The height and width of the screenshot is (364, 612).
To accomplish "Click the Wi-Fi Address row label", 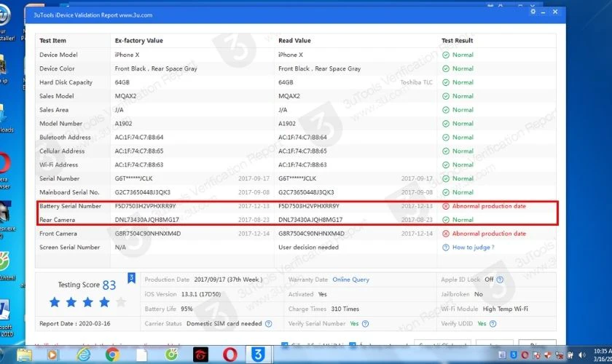I will coord(58,165).
